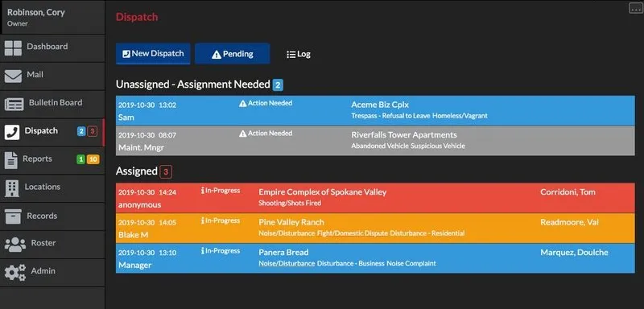Open Riverfalls Tower Apartments dispatch
The width and height of the screenshot is (644, 309).
tap(375, 141)
